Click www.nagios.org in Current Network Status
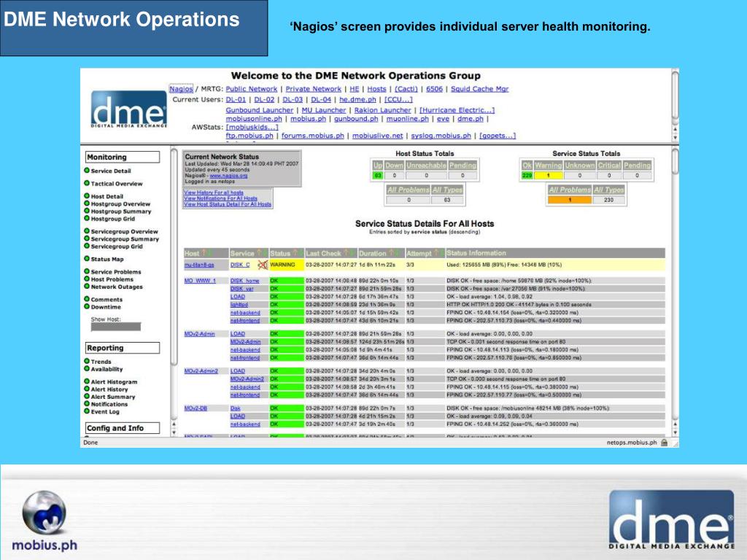The height and width of the screenshot is (560, 747). click(228, 176)
